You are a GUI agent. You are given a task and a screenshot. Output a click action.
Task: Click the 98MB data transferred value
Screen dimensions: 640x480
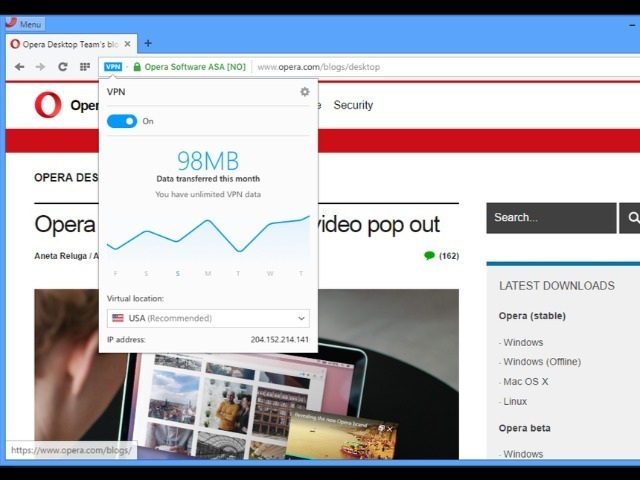pyautogui.click(x=208, y=161)
